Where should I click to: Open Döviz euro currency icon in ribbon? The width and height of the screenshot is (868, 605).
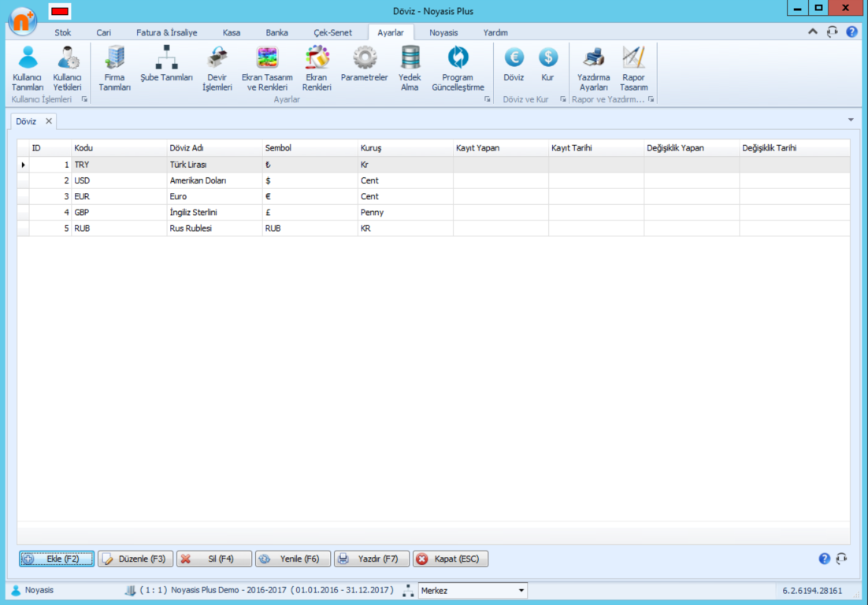point(514,64)
